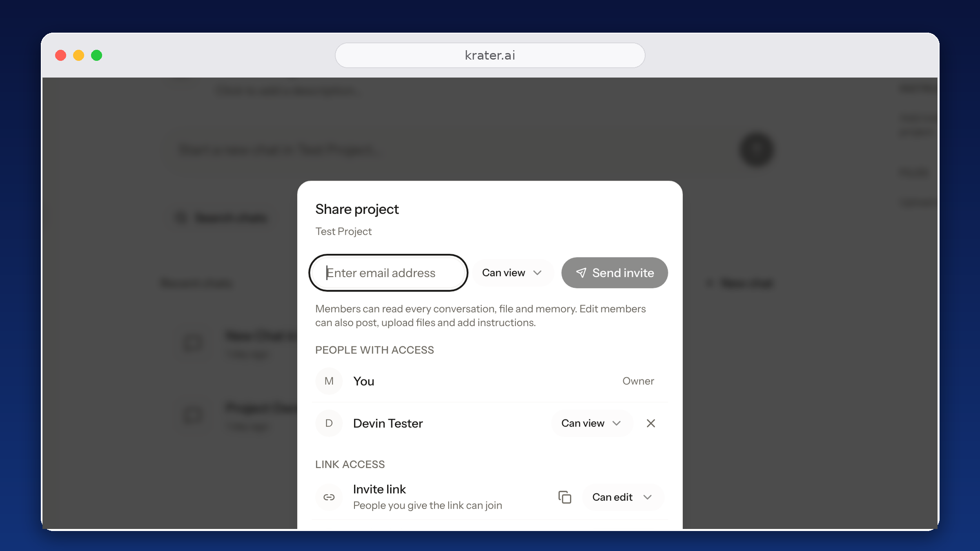Click the PEOPLE WITH ACCESS label
This screenshot has height=551, width=980.
[x=374, y=350]
